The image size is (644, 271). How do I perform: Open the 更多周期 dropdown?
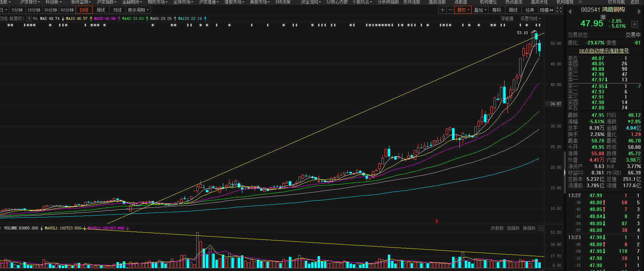(x=138, y=10)
